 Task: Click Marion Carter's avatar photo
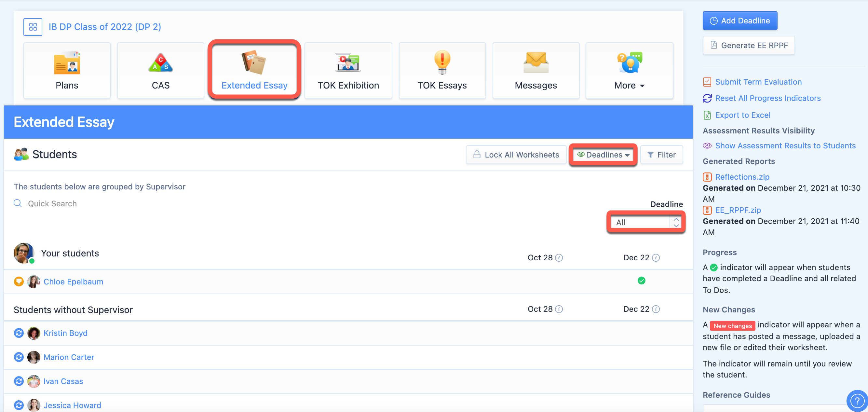pos(34,357)
